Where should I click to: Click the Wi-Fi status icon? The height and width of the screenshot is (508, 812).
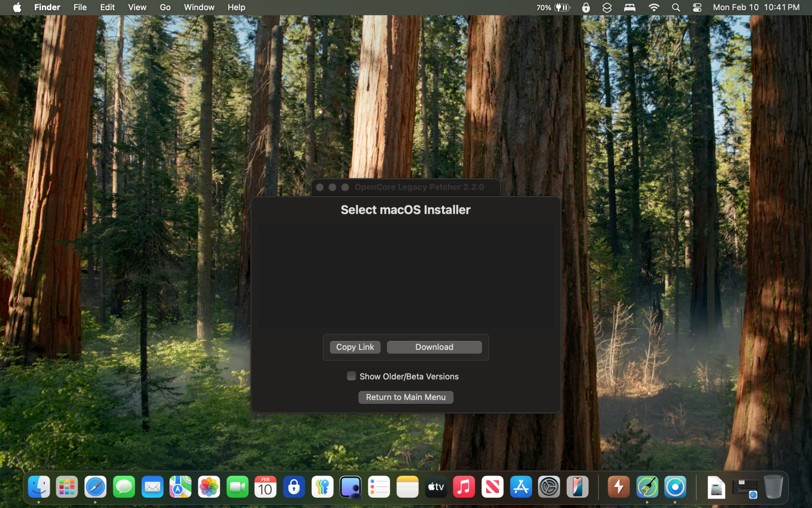pyautogui.click(x=654, y=7)
